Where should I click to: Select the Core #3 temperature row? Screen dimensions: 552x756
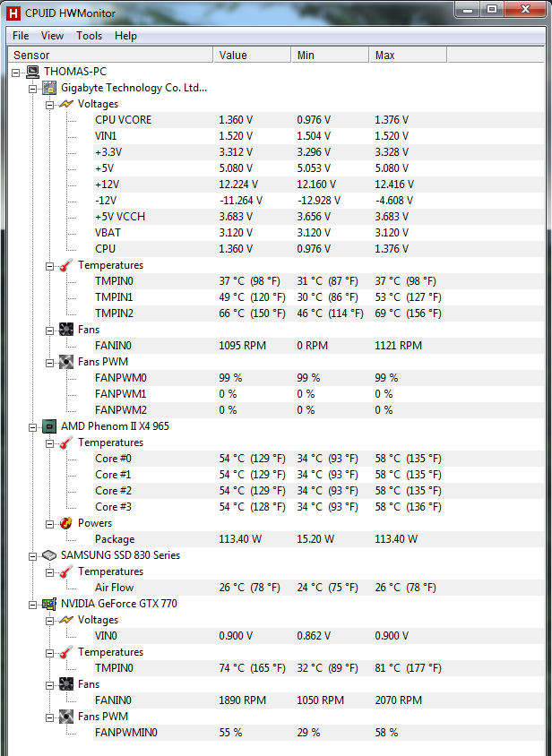pos(318,507)
